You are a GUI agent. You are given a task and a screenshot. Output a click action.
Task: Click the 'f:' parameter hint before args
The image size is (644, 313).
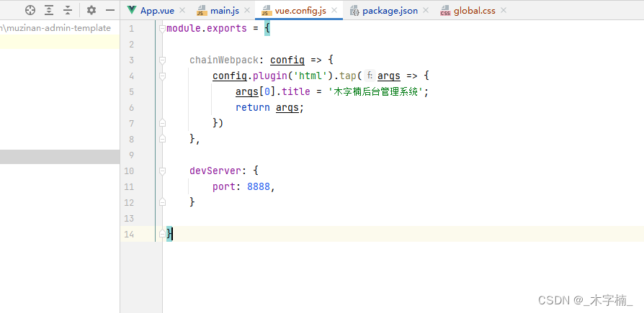tap(370, 76)
